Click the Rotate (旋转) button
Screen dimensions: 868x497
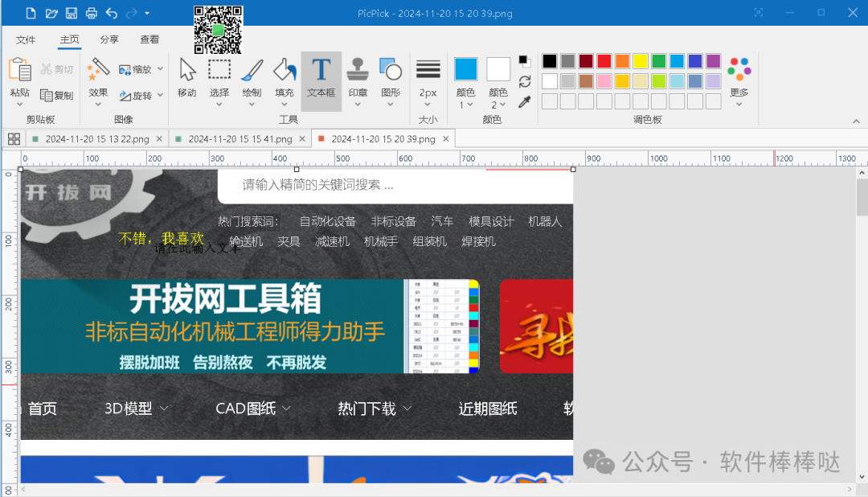coord(135,96)
